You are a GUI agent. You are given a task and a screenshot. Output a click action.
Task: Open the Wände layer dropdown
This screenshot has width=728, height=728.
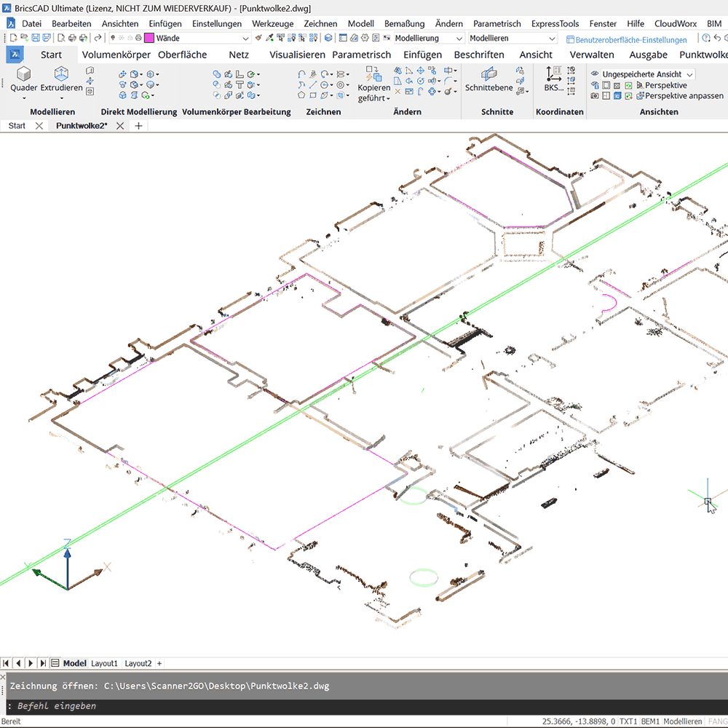(x=245, y=37)
